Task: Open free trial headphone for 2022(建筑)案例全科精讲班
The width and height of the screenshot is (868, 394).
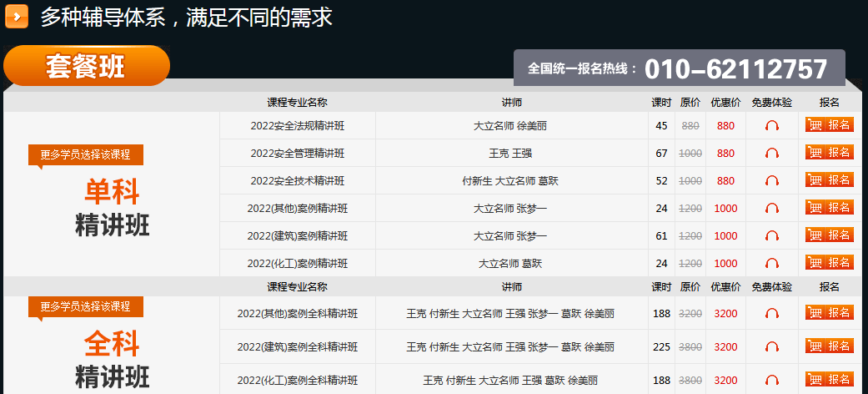Action: click(771, 347)
